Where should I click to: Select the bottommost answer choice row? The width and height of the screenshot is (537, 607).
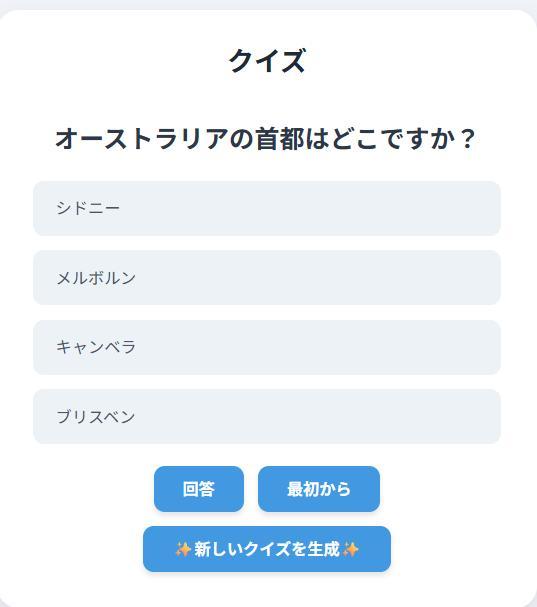click(267, 417)
